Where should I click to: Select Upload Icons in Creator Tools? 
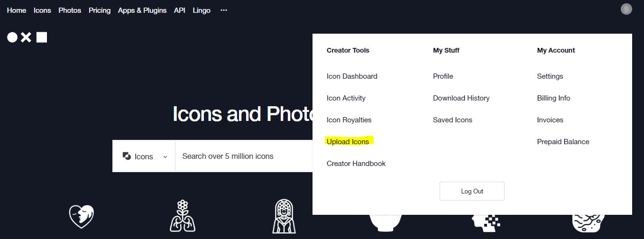pos(348,142)
